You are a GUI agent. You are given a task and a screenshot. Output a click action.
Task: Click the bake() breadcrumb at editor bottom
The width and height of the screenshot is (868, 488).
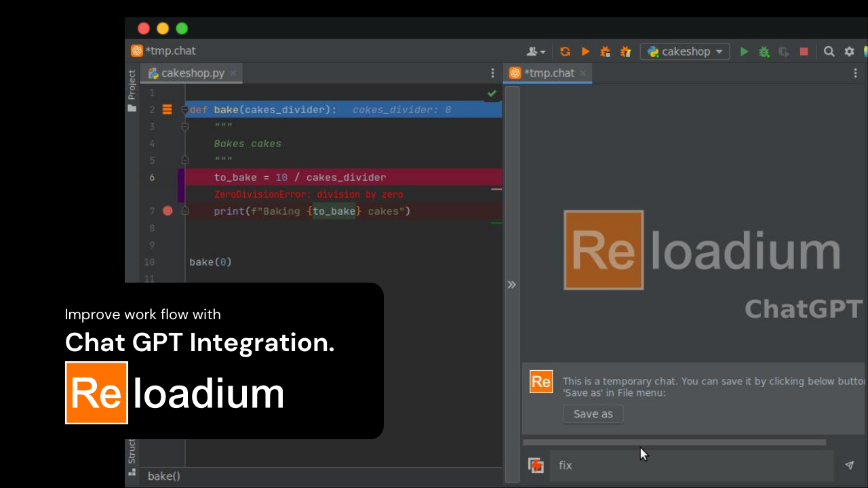164,476
